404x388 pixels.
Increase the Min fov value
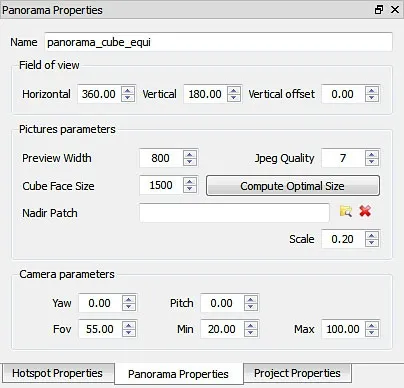[x=251, y=325]
